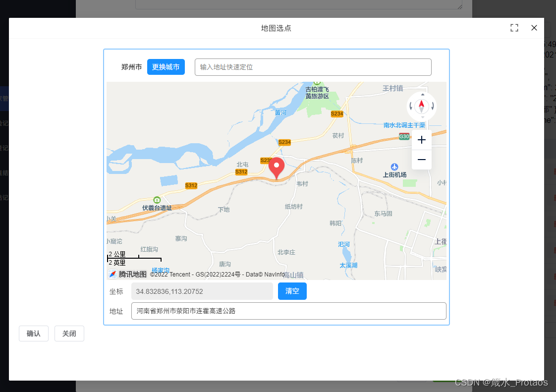Viewport: 556px width, 392px height.
Task: Click the 关闭 button
Action: tap(69, 334)
